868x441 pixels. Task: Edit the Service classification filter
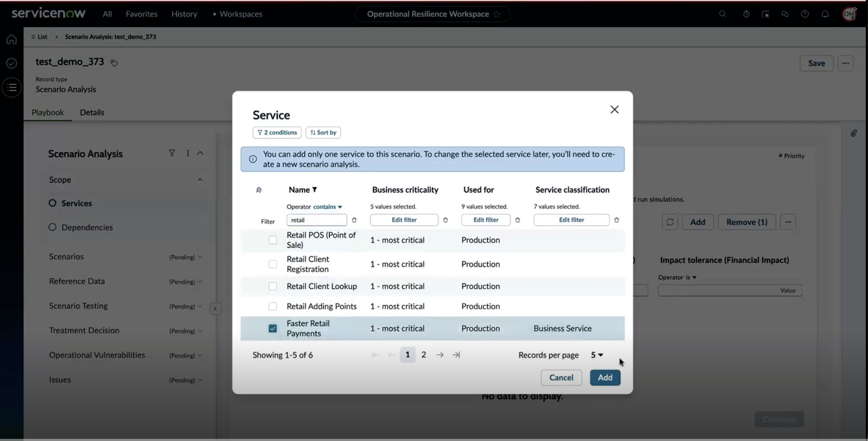click(571, 220)
